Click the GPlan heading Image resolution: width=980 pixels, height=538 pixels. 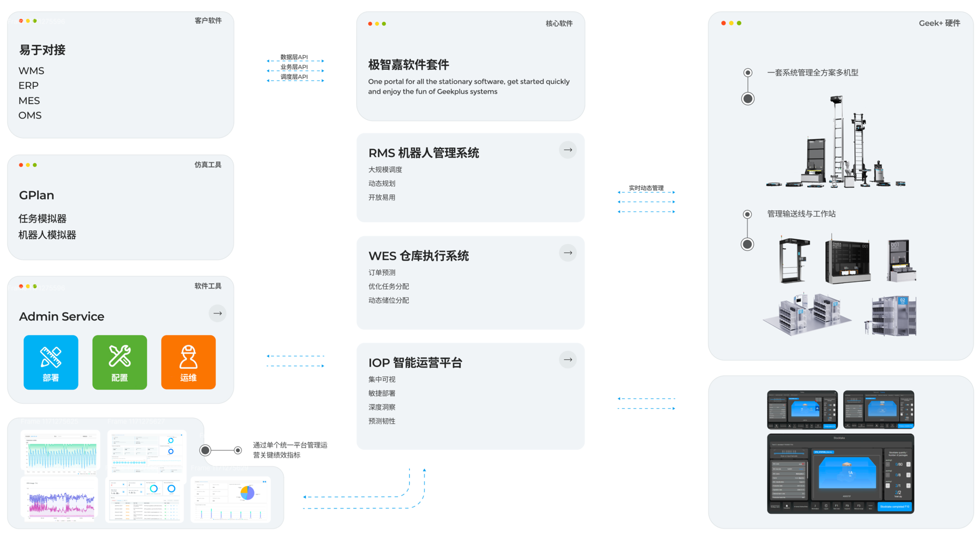point(36,195)
